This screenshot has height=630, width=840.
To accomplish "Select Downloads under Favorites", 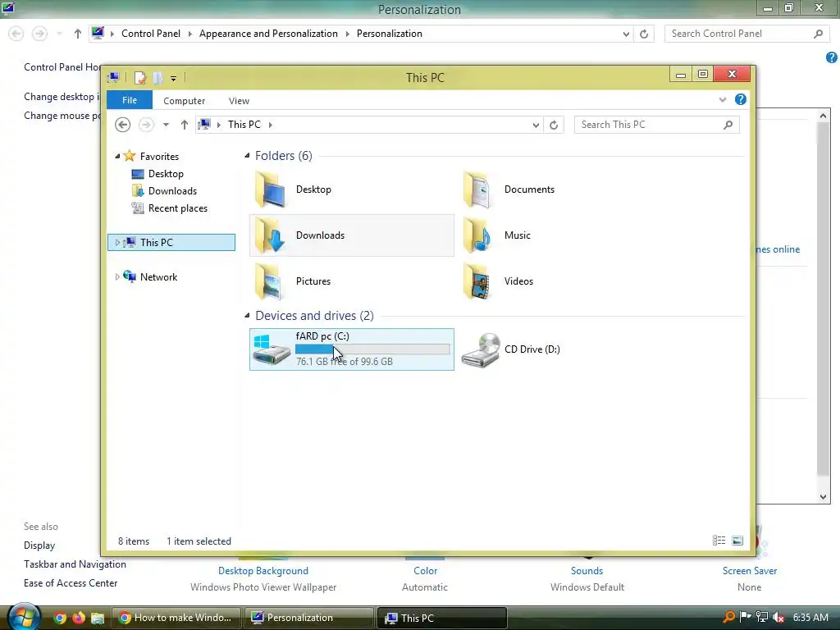I will [164, 191].
